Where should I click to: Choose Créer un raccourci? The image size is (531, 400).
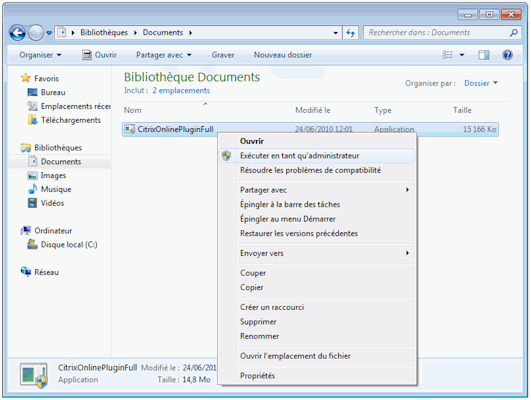click(317, 307)
